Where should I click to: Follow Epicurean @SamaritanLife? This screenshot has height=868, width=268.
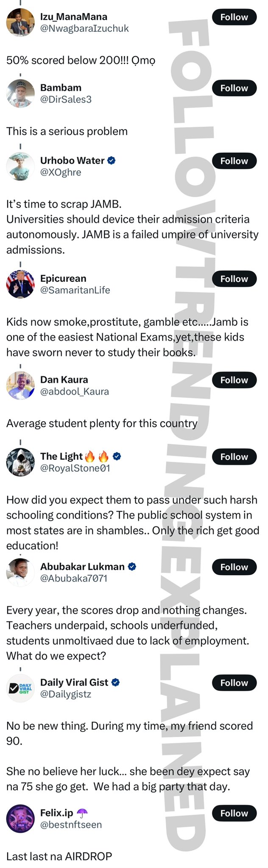click(234, 279)
